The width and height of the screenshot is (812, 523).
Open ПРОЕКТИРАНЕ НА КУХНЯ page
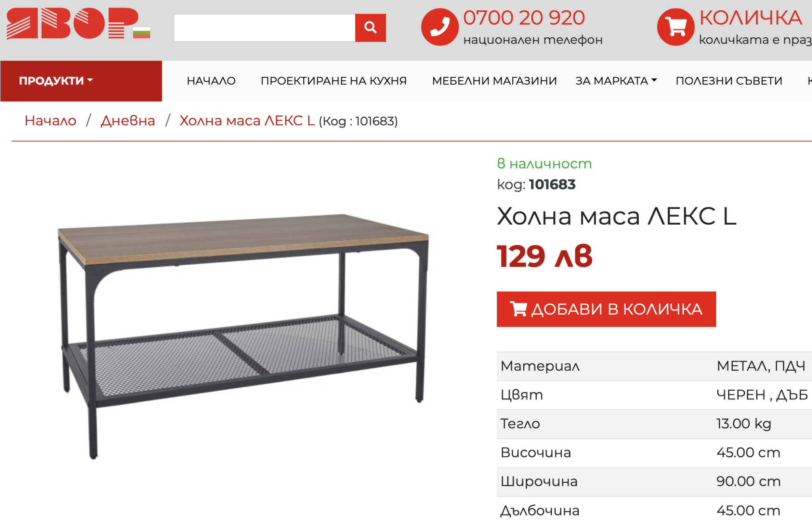(x=334, y=81)
